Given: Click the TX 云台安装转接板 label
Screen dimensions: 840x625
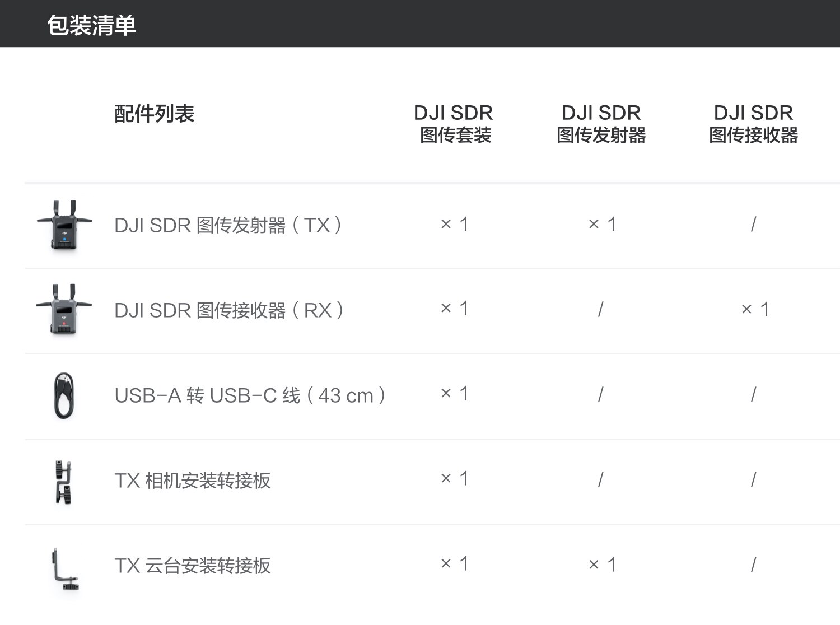Looking at the screenshot, I should coord(193,566).
